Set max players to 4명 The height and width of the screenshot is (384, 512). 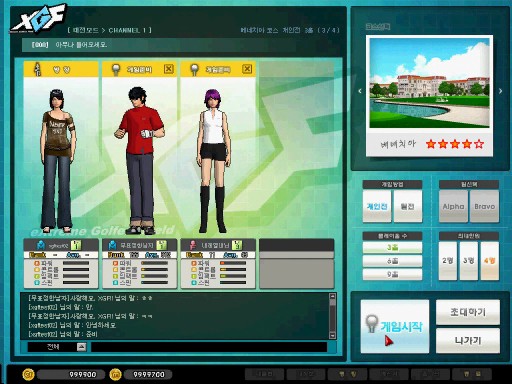[x=490, y=261]
